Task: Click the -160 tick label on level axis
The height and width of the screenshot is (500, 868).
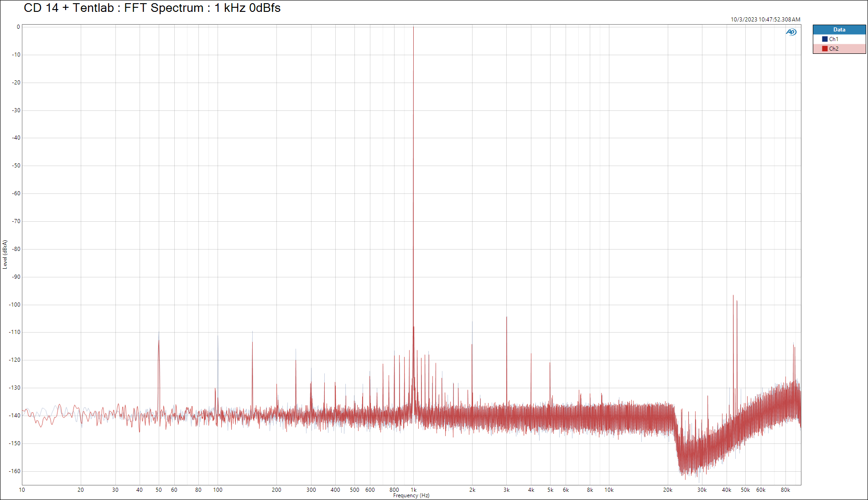Action: coord(15,471)
